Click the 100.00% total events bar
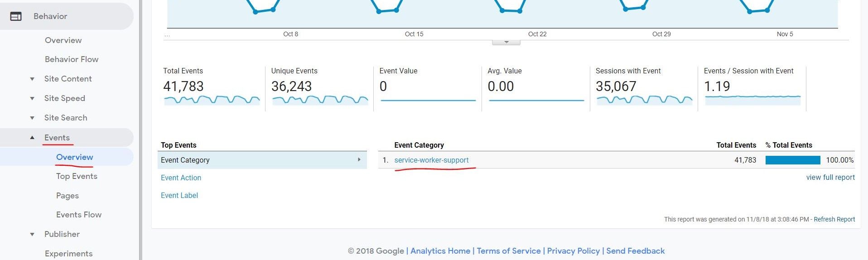The height and width of the screenshot is (260, 868). 793,160
